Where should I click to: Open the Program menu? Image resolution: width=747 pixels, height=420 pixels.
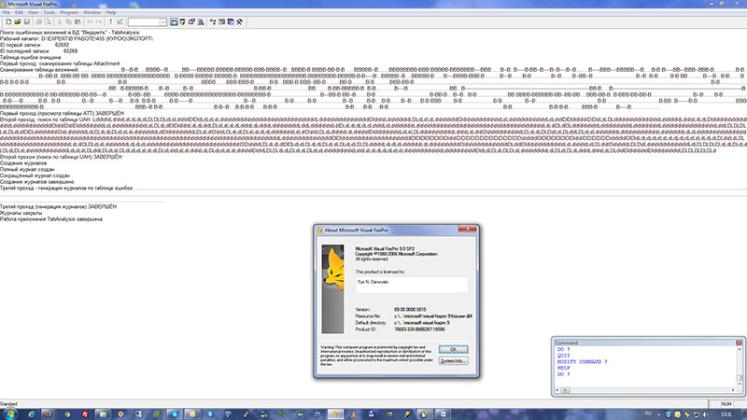click(x=69, y=12)
